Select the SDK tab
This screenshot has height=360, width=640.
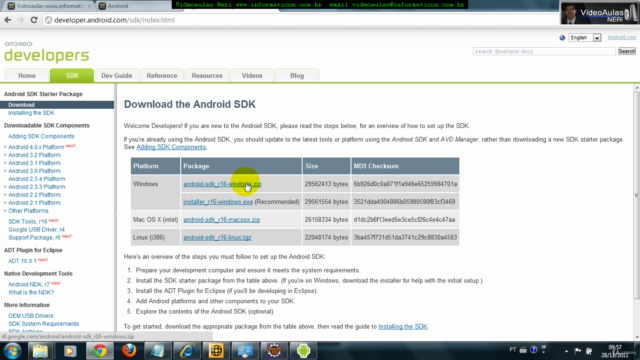[72, 76]
